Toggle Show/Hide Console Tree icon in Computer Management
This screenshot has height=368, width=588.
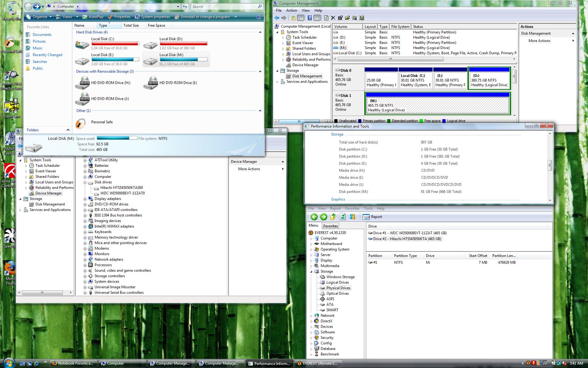(x=301, y=18)
